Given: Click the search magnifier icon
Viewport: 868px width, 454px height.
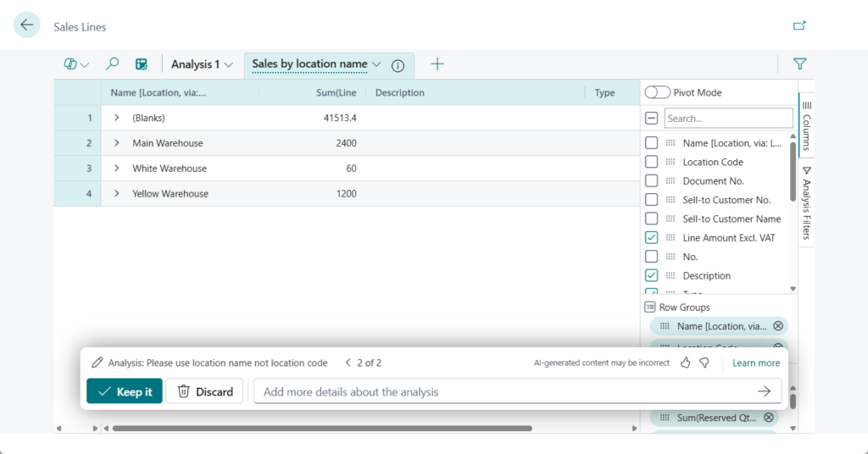Looking at the screenshot, I should click(112, 64).
